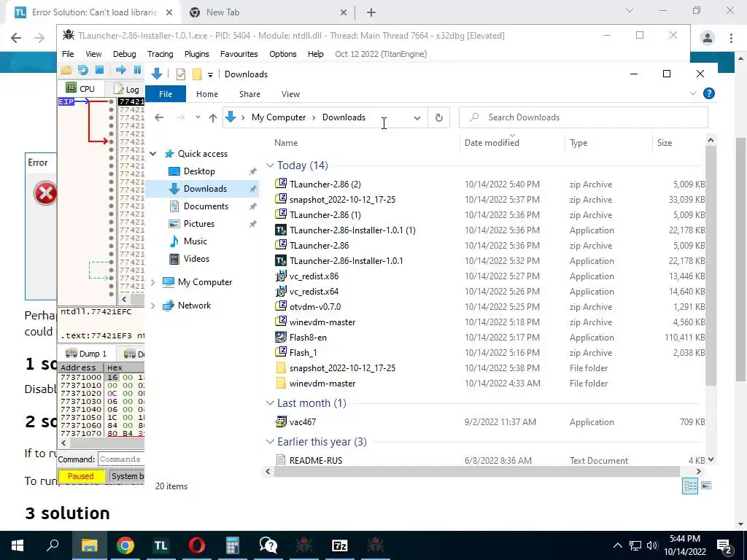Click My Computer in the address breadcrumb

(279, 117)
